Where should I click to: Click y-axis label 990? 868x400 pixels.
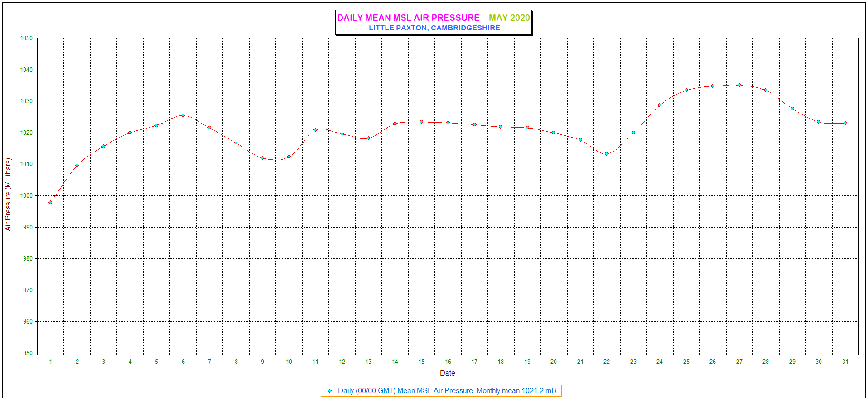click(x=28, y=228)
